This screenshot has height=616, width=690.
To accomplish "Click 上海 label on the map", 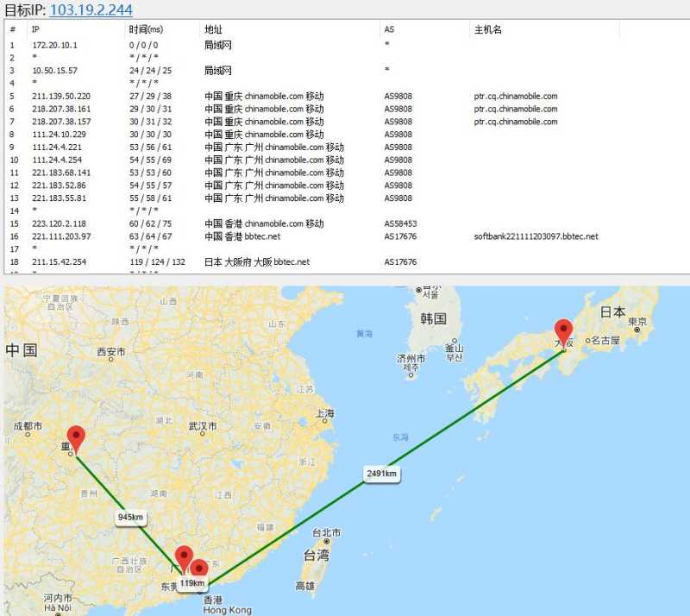I will point(325,413).
